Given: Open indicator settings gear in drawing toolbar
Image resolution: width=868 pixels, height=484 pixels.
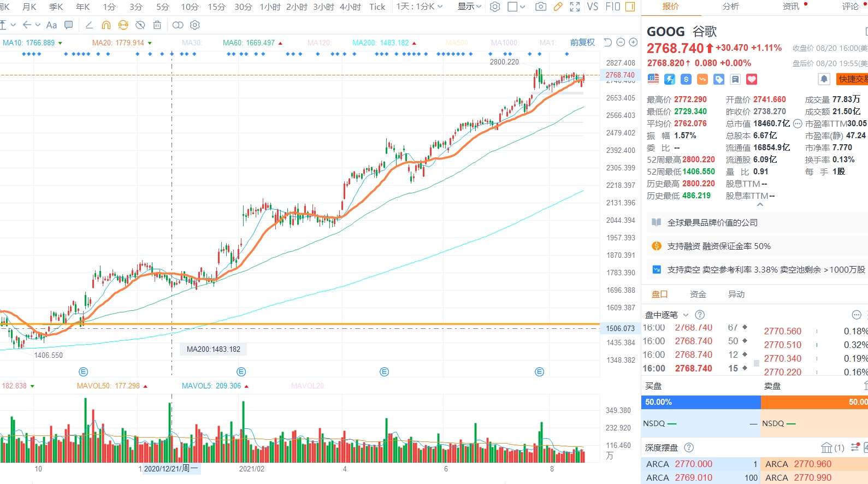Looking at the screenshot, I should 195,25.
